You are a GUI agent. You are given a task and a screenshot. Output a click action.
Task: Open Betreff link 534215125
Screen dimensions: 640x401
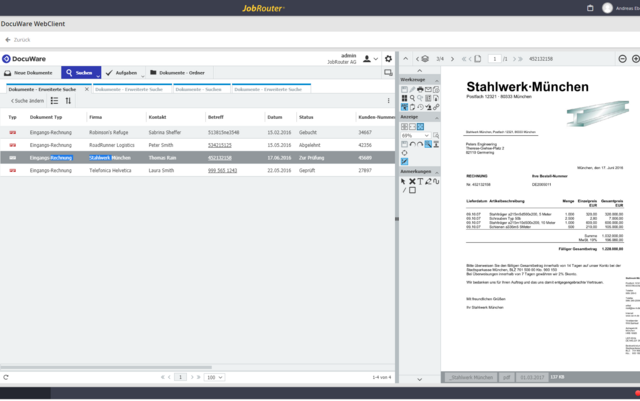click(x=220, y=145)
